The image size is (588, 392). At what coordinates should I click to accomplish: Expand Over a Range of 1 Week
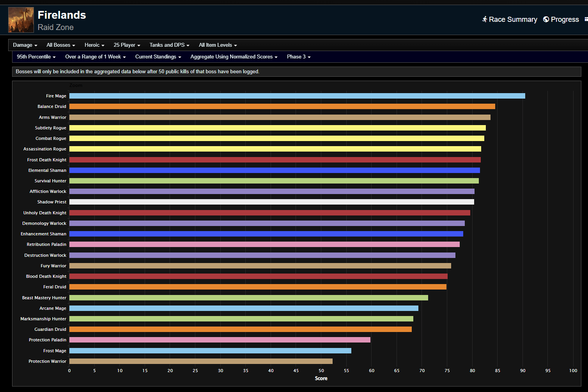(x=96, y=57)
